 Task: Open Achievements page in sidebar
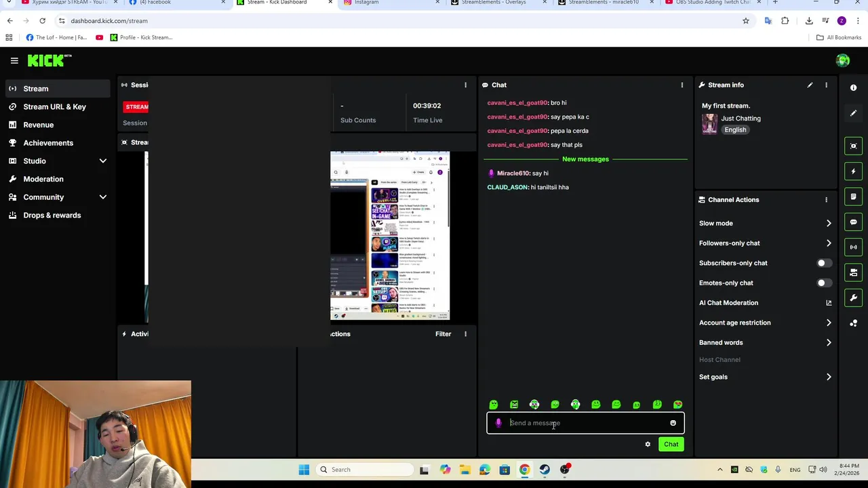[58, 143]
